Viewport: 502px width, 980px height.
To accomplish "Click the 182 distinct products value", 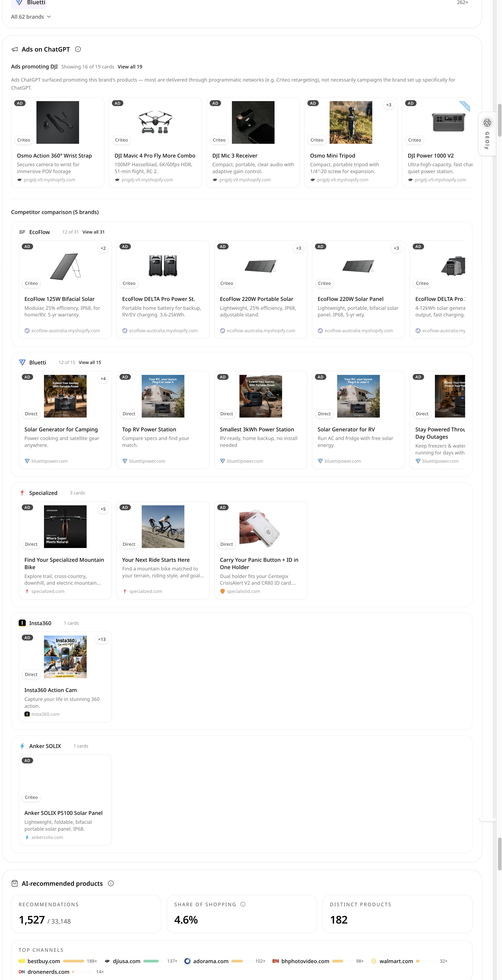I will 339,920.
